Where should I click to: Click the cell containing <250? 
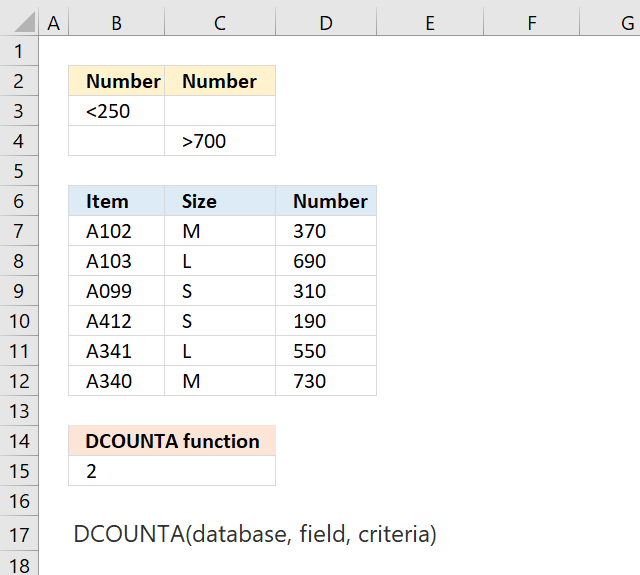coord(116,111)
